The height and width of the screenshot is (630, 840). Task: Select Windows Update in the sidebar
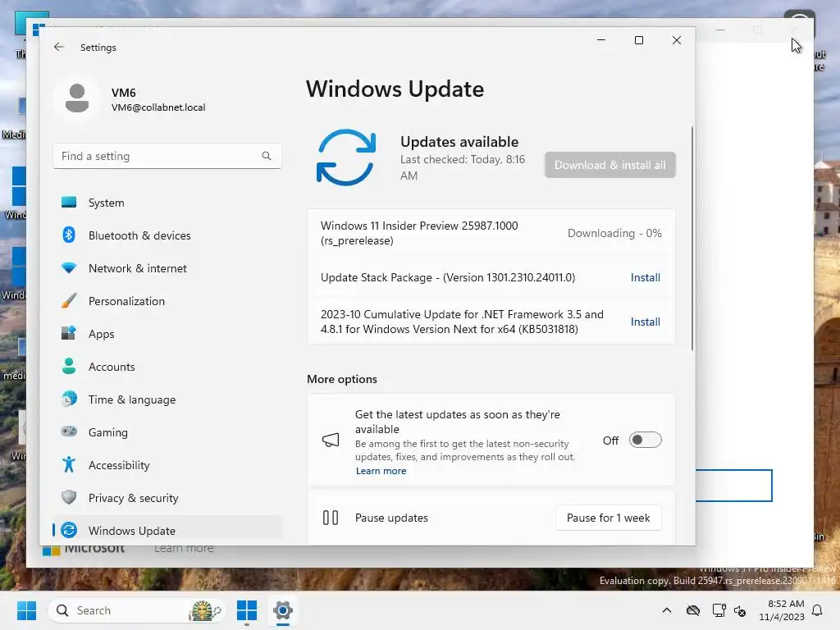tap(167, 531)
